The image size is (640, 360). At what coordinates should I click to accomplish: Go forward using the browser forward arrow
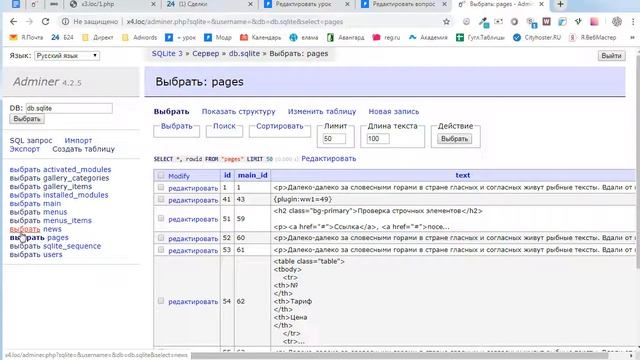(29, 22)
